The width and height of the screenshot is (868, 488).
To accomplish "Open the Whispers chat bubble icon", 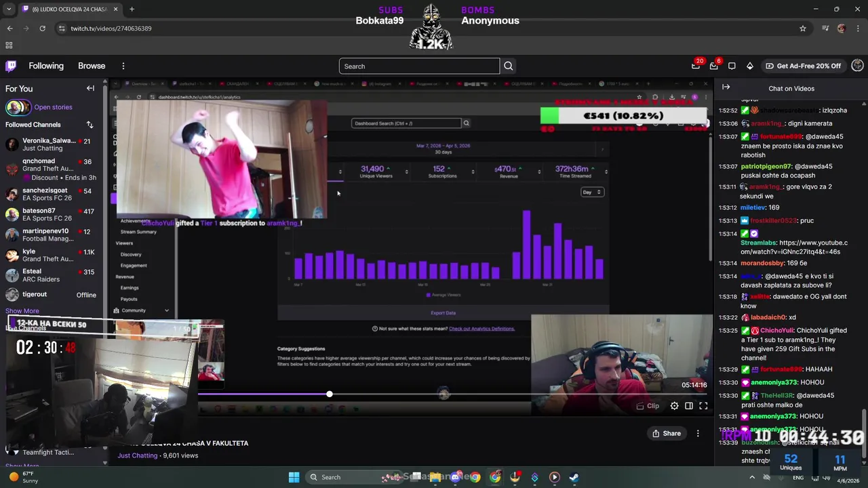I will pyautogui.click(x=732, y=66).
